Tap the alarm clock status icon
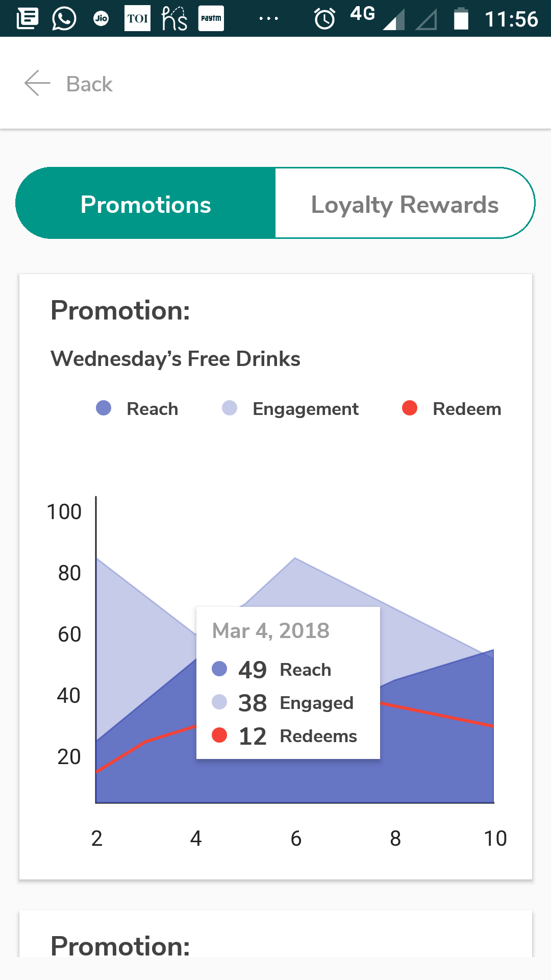The image size is (551, 980). [324, 19]
